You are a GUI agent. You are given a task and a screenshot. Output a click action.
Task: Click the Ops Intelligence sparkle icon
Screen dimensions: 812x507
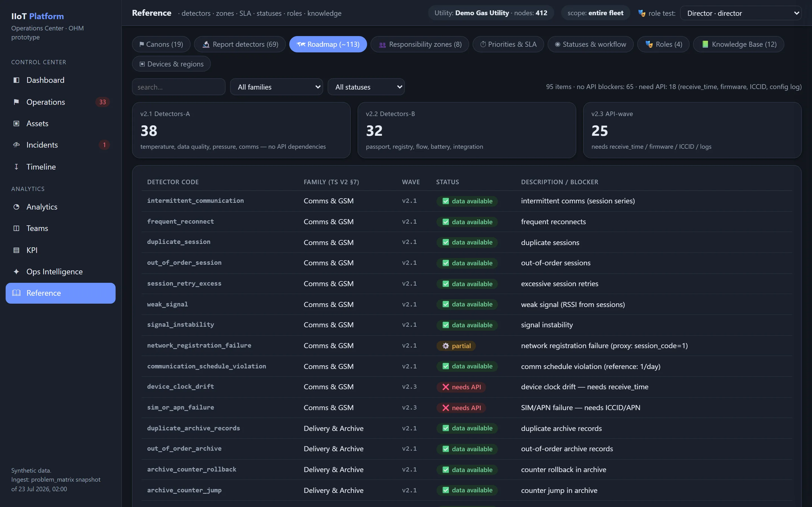click(16, 272)
